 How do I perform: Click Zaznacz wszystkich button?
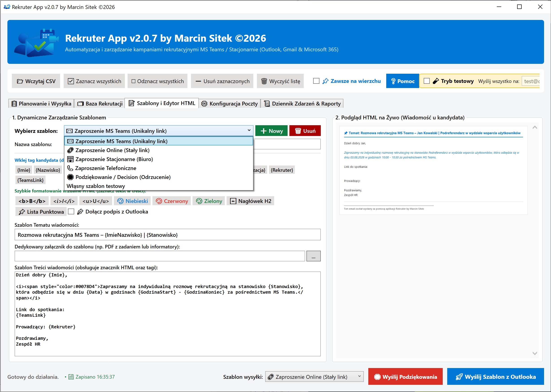[x=94, y=81]
